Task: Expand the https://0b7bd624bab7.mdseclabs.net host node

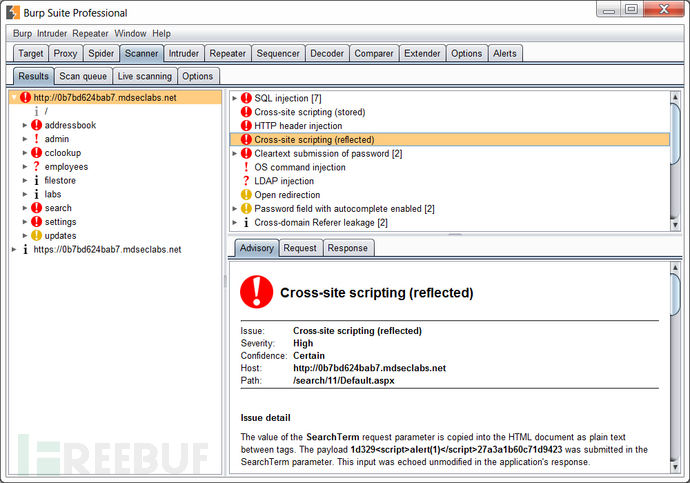Action: tap(14, 249)
